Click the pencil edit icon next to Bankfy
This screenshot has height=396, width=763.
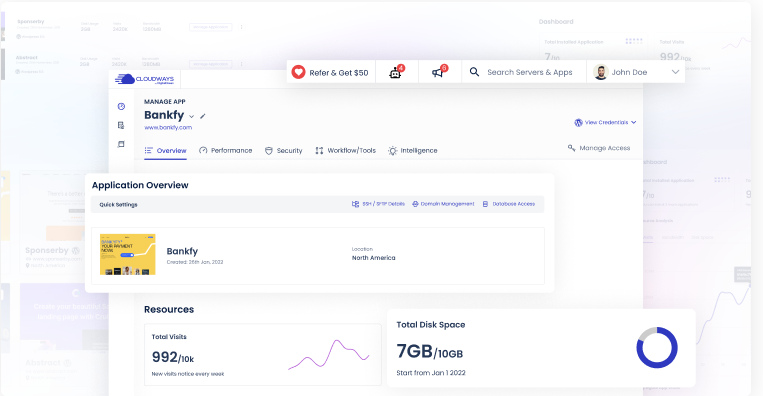point(203,116)
